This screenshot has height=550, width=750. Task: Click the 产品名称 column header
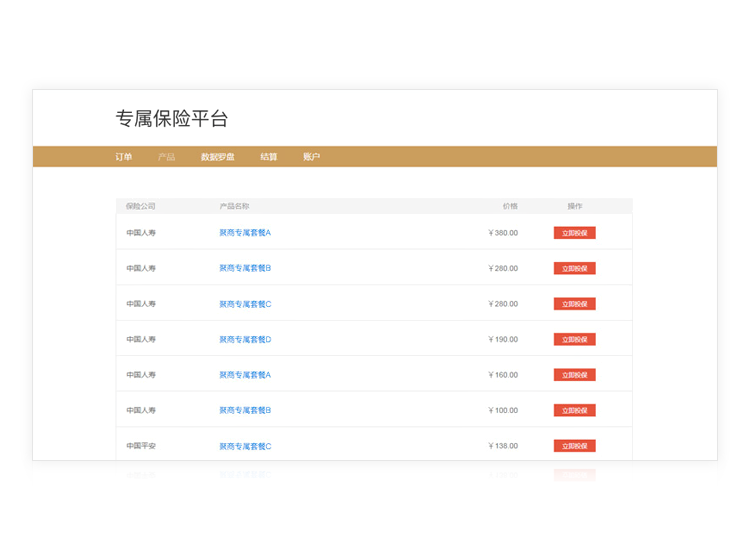(234, 206)
